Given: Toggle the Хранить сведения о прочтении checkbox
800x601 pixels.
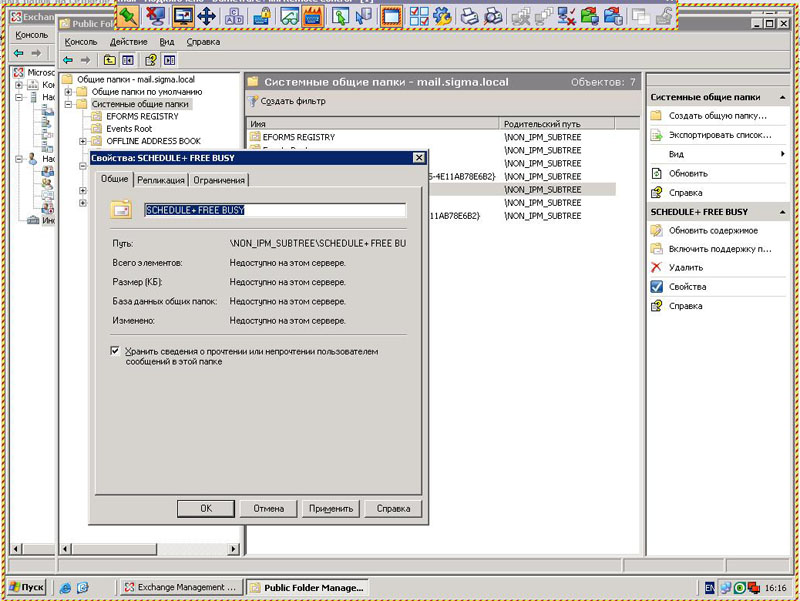Looking at the screenshot, I should pyautogui.click(x=116, y=351).
